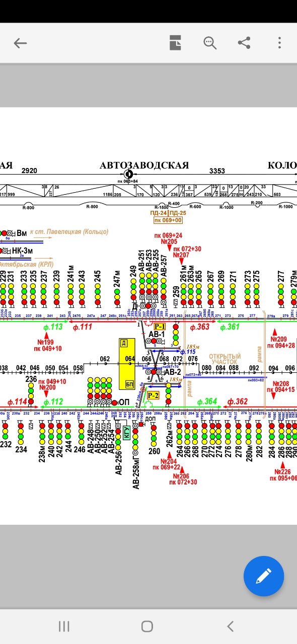Tap the red label ф.363

point(200,327)
